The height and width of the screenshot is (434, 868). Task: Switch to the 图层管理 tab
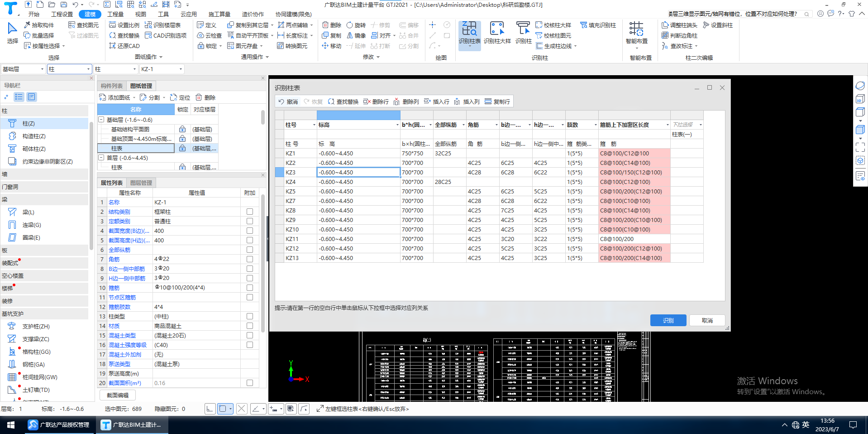point(141,183)
